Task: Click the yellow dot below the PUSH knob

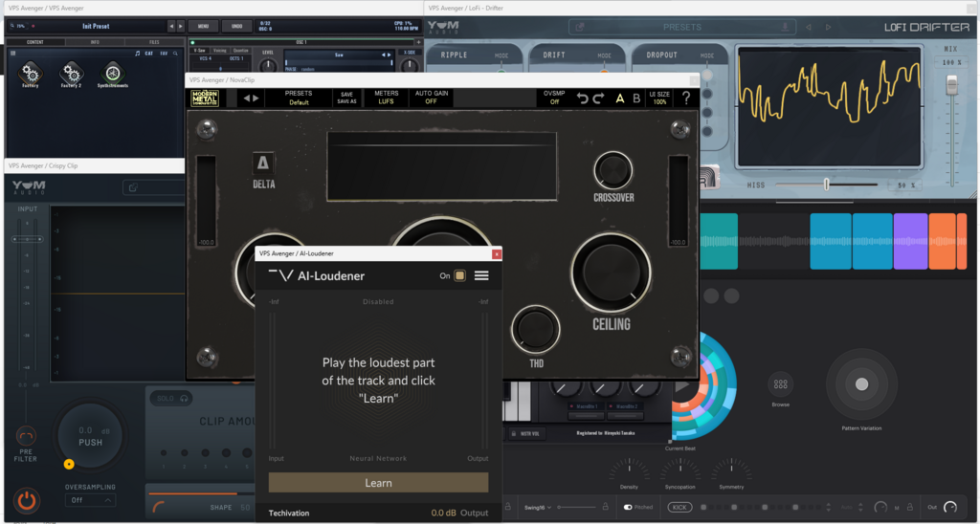Action: [69, 464]
